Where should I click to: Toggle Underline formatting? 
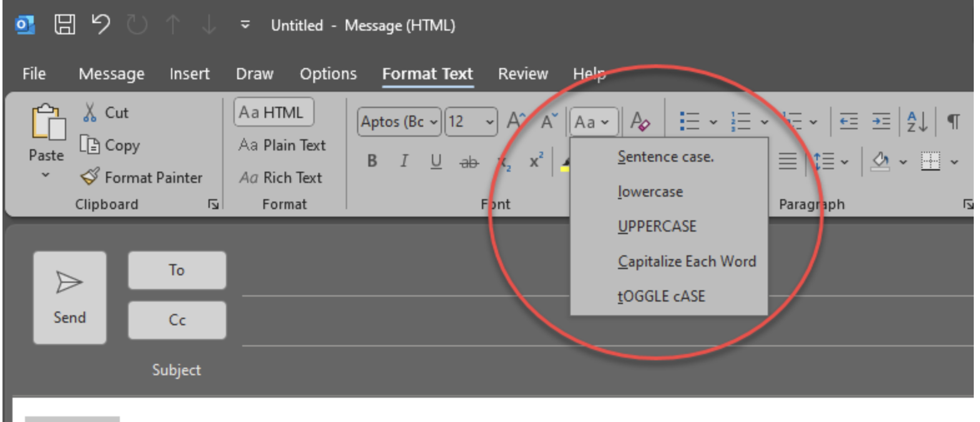[436, 161]
